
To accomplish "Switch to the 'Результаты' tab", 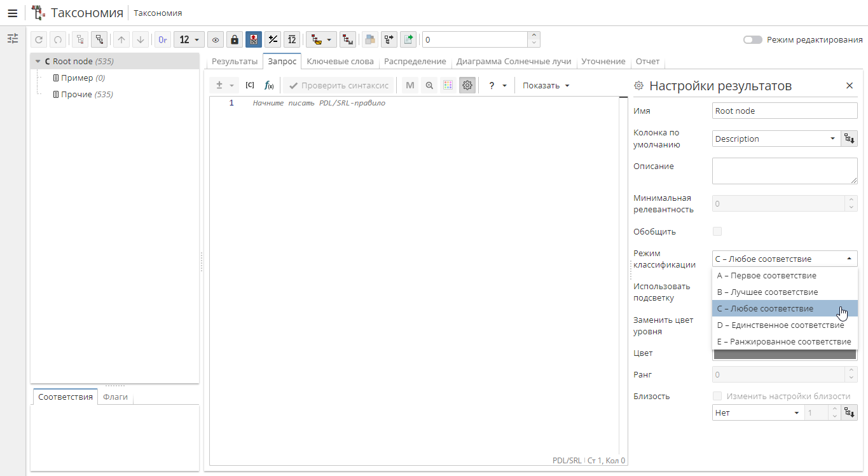I will point(234,62).
